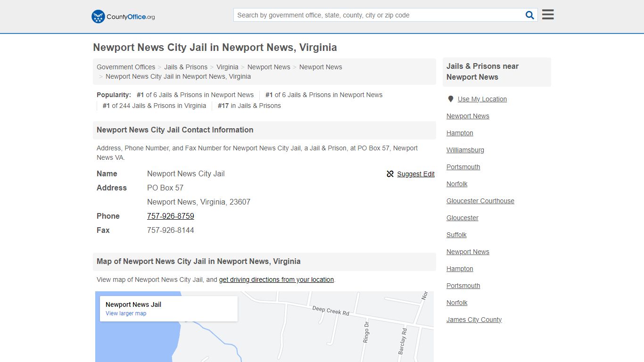The image size is (644, 362).
Task: Select address text PO Box 57
Action: click(x=165, y=188)
